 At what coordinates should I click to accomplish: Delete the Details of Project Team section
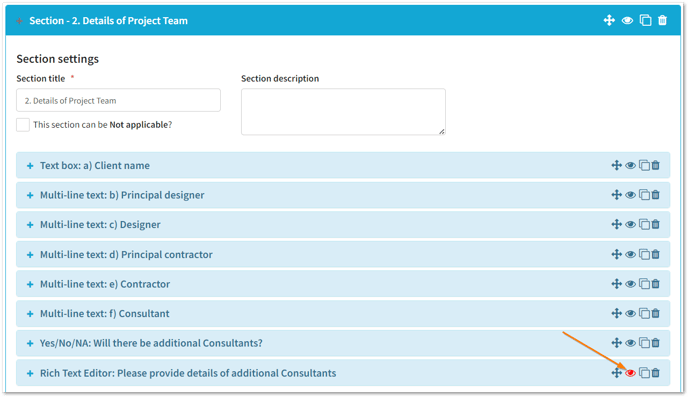click(x=663, y=20)
